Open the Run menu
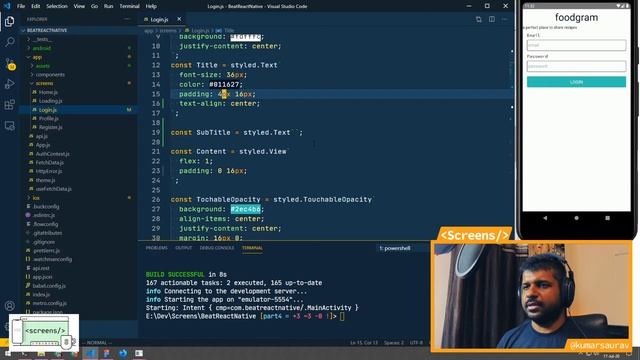The image size is (640, 360). click(108, 6)
